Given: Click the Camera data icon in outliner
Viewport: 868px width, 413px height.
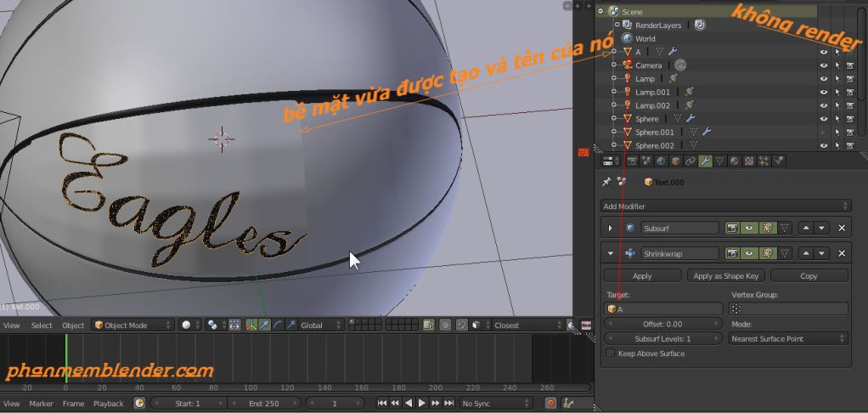Looking at the screenshot, I should (x=681, y=65).
